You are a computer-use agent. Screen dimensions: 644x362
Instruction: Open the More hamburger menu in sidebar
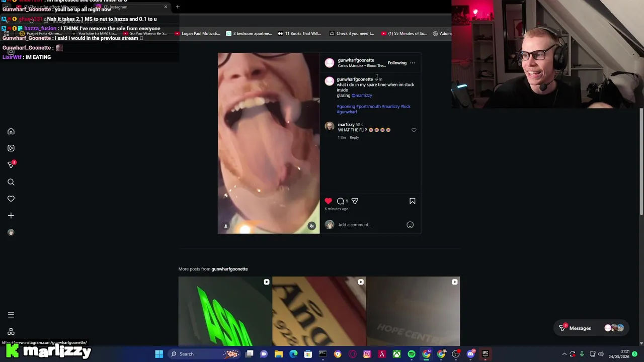coord(11,315)
